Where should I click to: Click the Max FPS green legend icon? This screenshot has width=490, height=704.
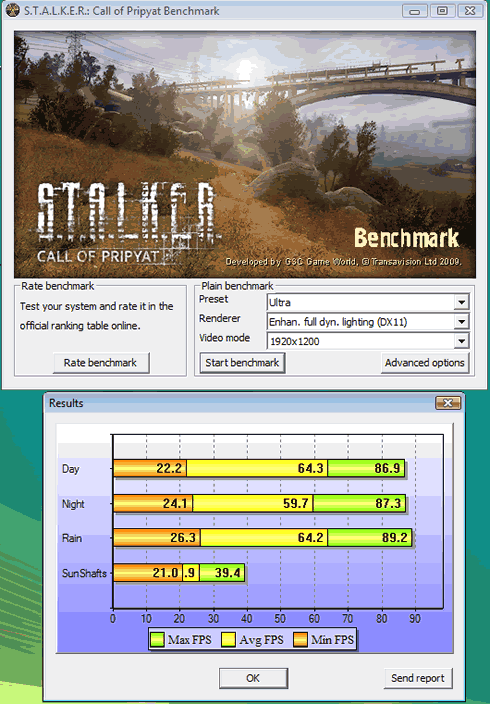pos(157,639)
